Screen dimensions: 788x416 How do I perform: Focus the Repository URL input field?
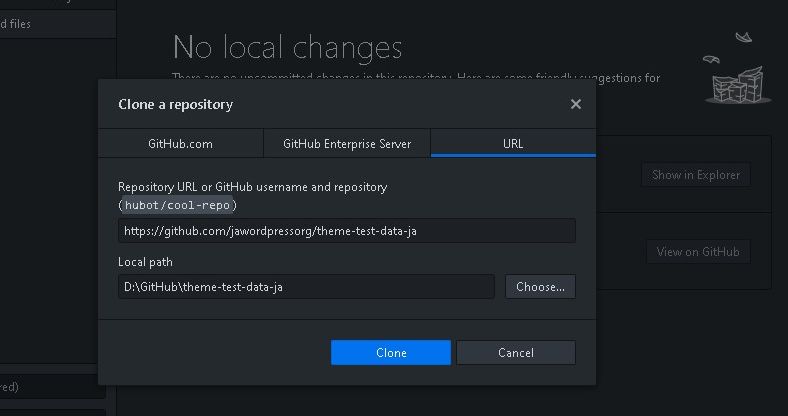346,231
